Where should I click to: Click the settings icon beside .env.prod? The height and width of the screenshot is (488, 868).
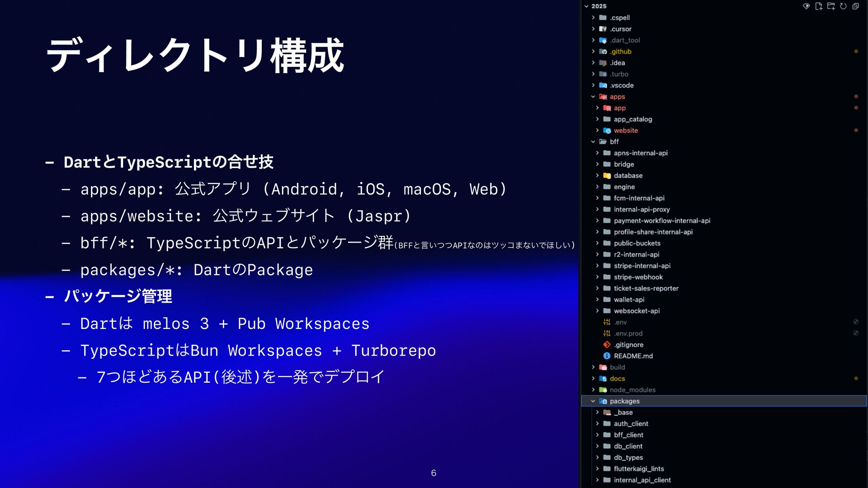pos(607,333)
